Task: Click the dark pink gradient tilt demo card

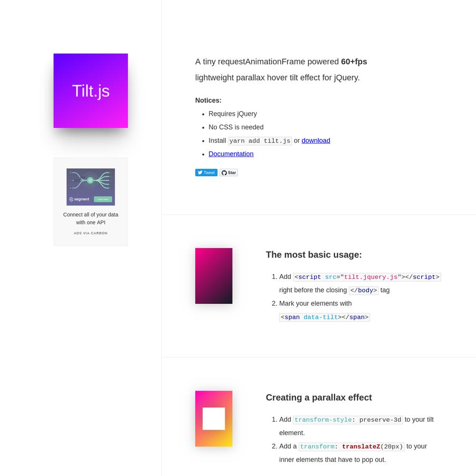Action: pyautogui.click(x=214, y=276)
